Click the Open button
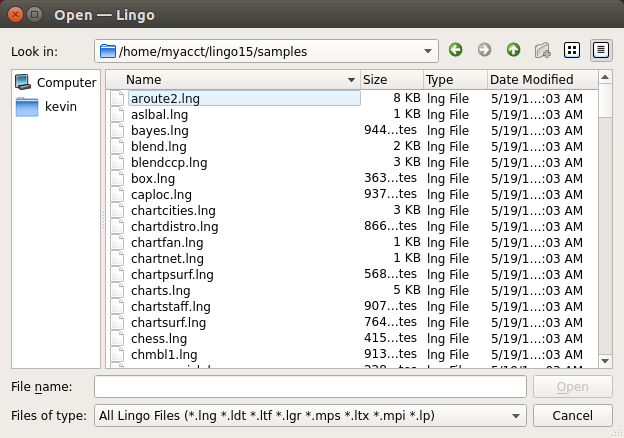 (x=573, y=387)
